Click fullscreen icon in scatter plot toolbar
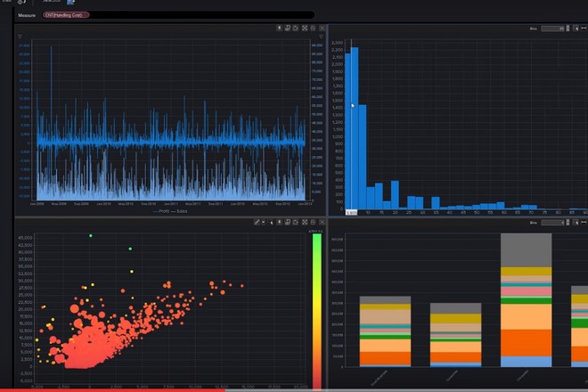Viewport: 588px width, 392px height. point(305,222)
